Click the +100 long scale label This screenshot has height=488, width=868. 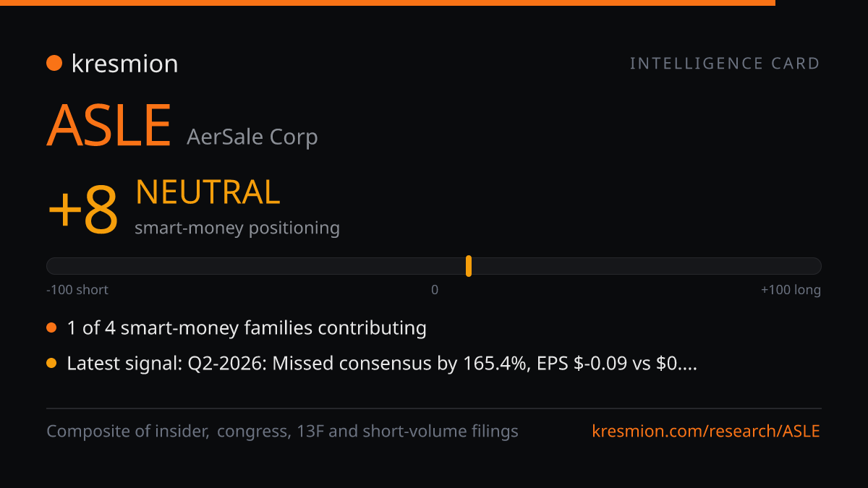(x=791, y=290)
